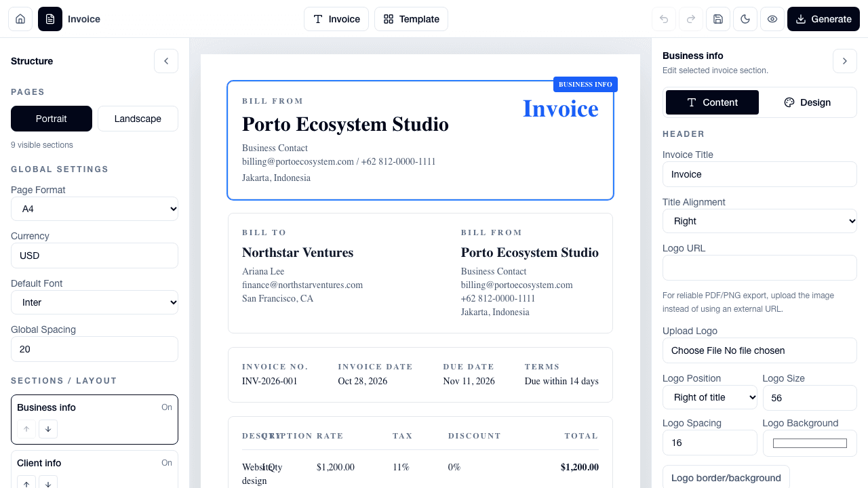This screenshot has width=868, height=488.
Task: Move Business info section down
Action: (48, 428)
